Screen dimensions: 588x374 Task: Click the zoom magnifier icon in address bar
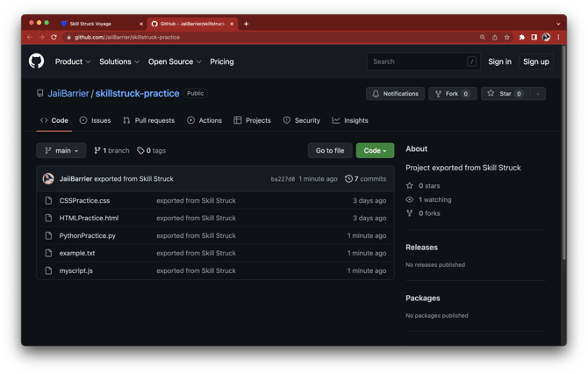[x=483, y=37]
